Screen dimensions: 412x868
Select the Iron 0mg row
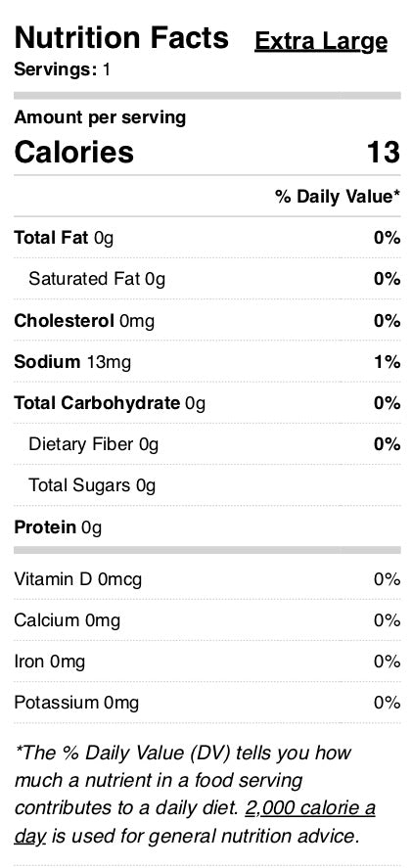point(207,662)
